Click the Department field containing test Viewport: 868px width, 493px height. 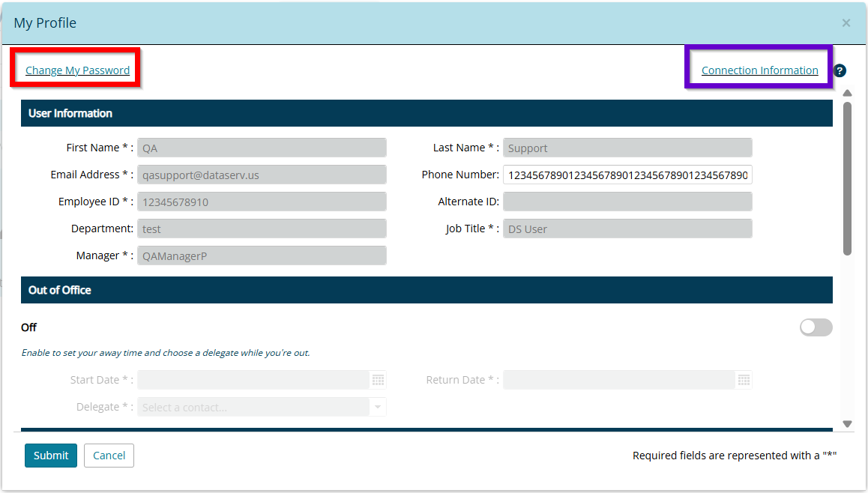coord(262,229)
